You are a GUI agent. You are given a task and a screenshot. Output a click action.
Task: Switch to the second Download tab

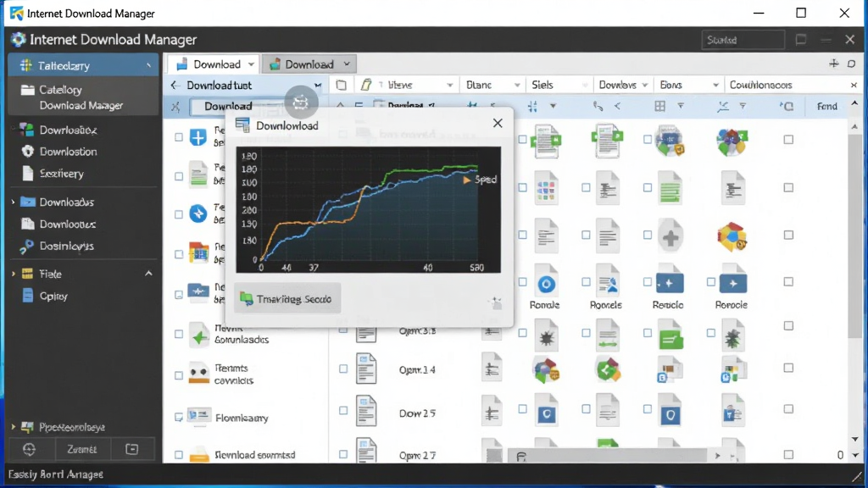coord(309,64)
